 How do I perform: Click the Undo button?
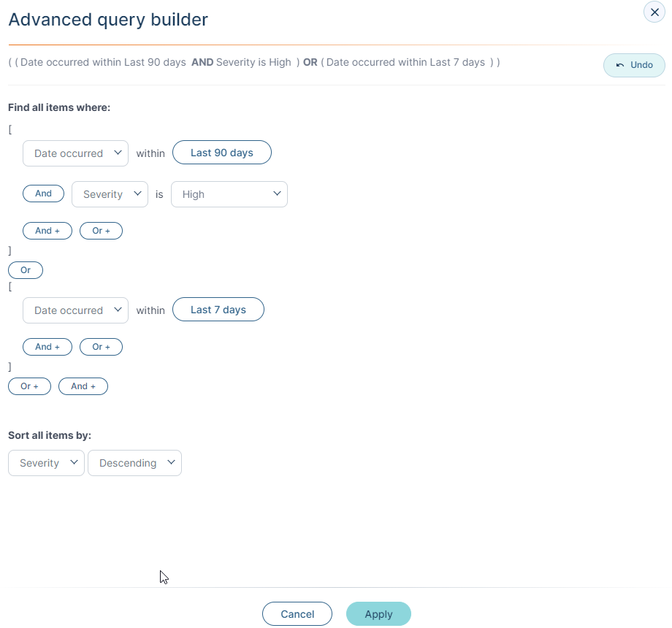coord(634,65)
